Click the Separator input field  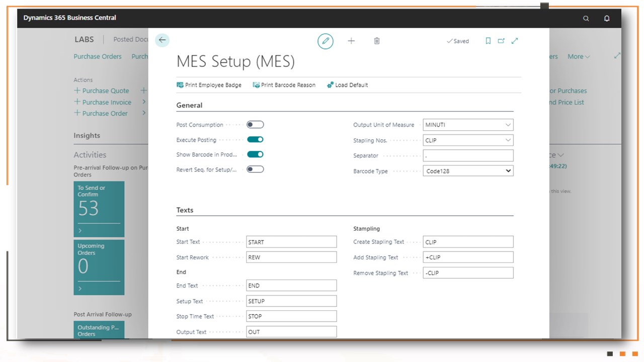point(468,155)
